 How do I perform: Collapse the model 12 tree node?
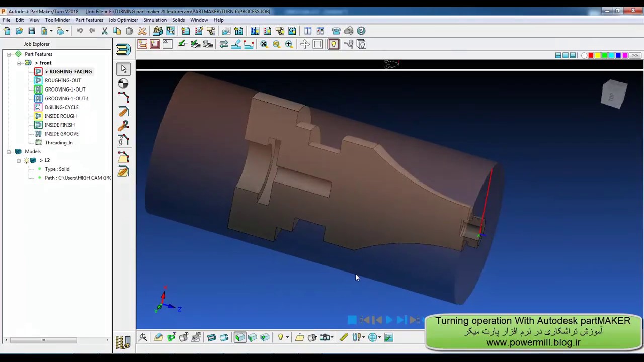(19, 160)
